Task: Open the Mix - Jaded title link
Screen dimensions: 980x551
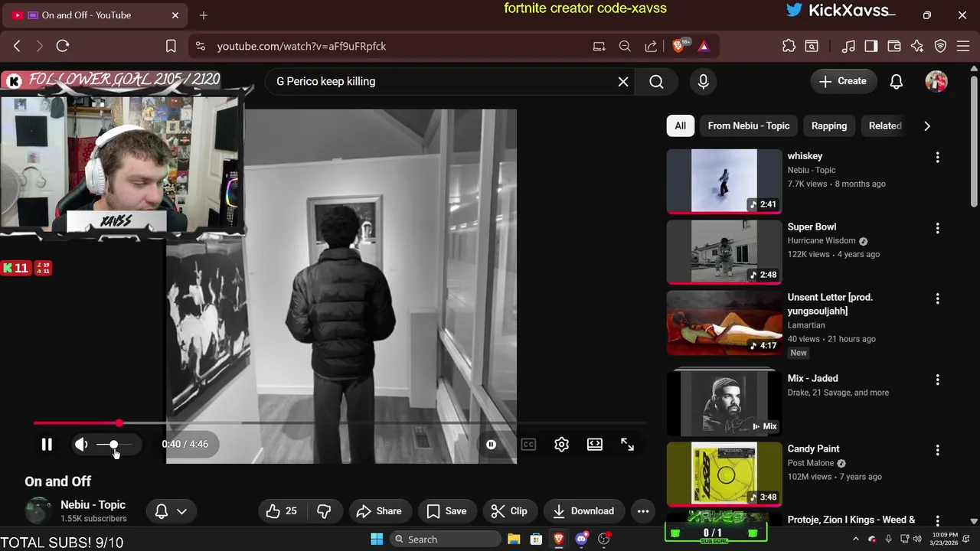Action: point(812,378)
